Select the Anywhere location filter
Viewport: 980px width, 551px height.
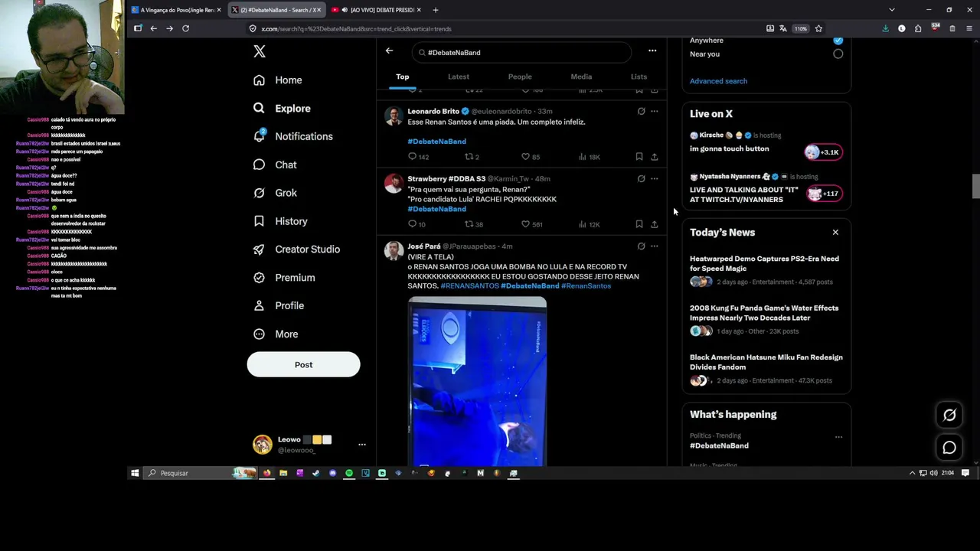click(838, 40)
